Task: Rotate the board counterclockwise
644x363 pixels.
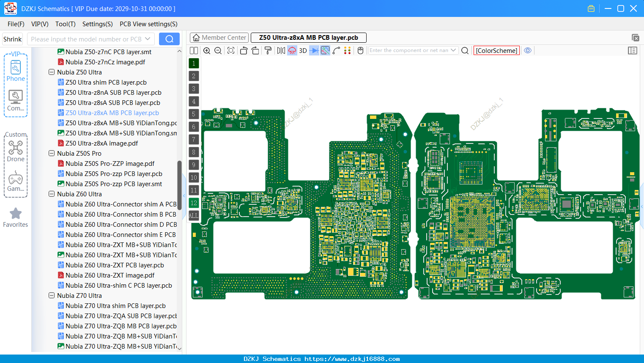Action: pyautogui.click(x=244, y=50)
